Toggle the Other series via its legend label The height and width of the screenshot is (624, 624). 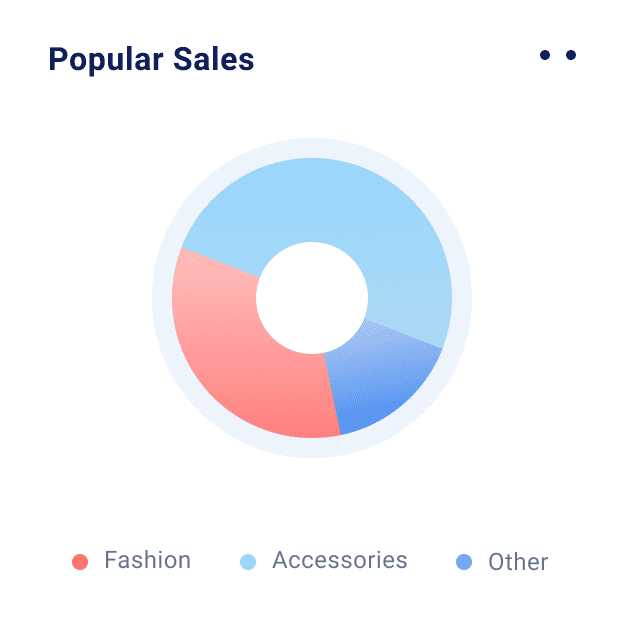[518, 562]
